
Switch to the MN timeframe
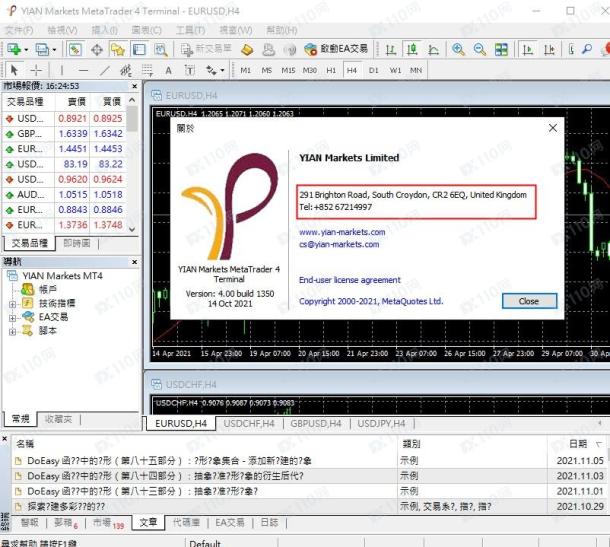point(416,70)
